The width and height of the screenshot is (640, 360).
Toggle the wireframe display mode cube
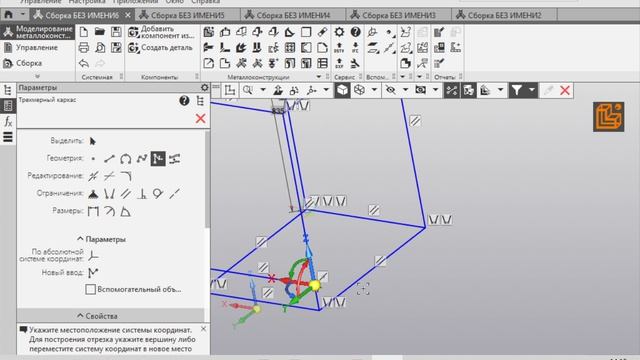tap(360, 90)
